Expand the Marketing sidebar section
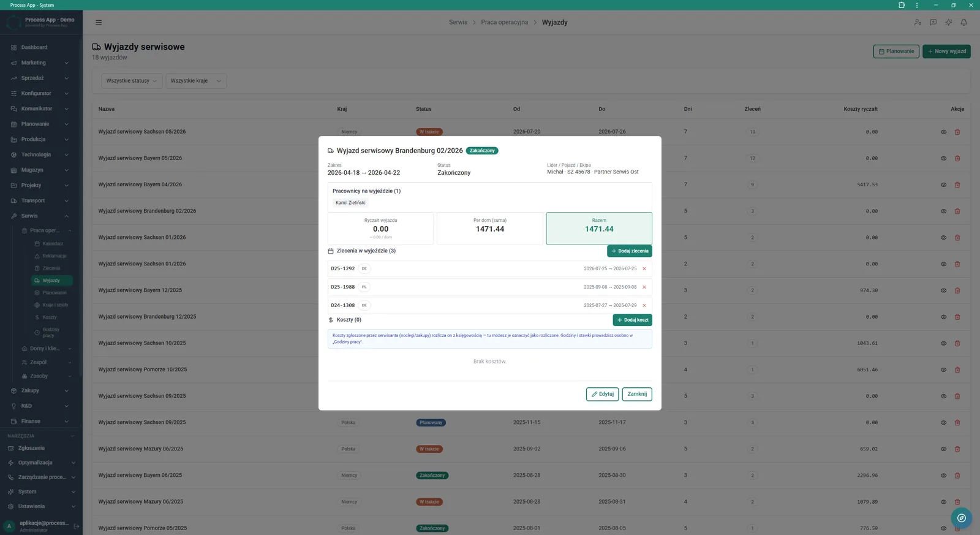This screenshot has height=535, width=980. 40,63
